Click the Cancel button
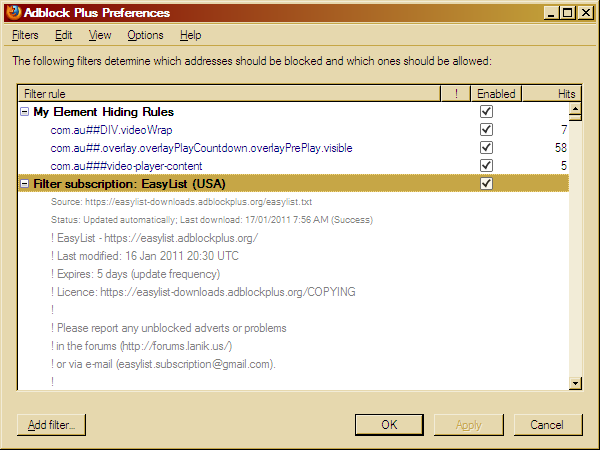Screen dimensions: 600x450 pyautogui.click(x=548, y=425)
